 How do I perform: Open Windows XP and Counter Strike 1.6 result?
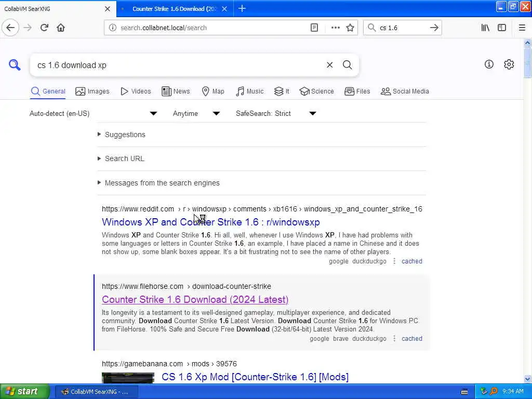click(x=211, y=222)
